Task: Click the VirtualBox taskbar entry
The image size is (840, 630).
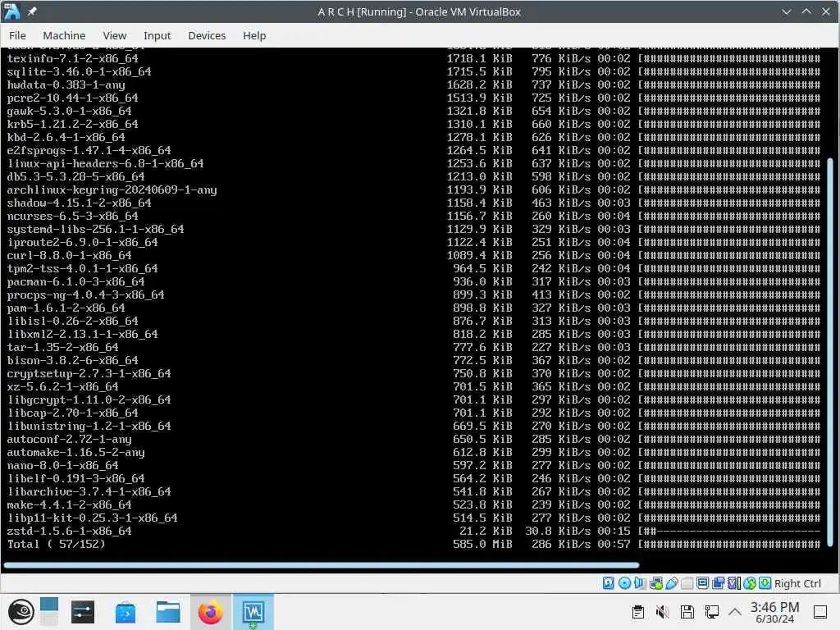Action: point(253,612)
